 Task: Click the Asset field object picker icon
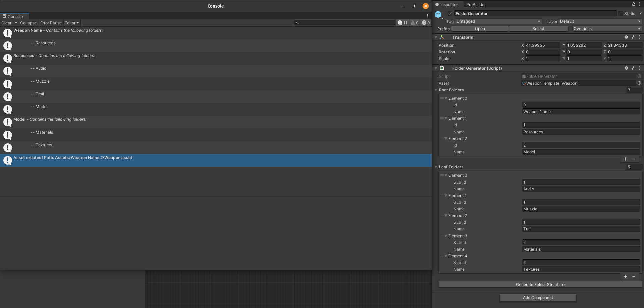pos(639,83)
